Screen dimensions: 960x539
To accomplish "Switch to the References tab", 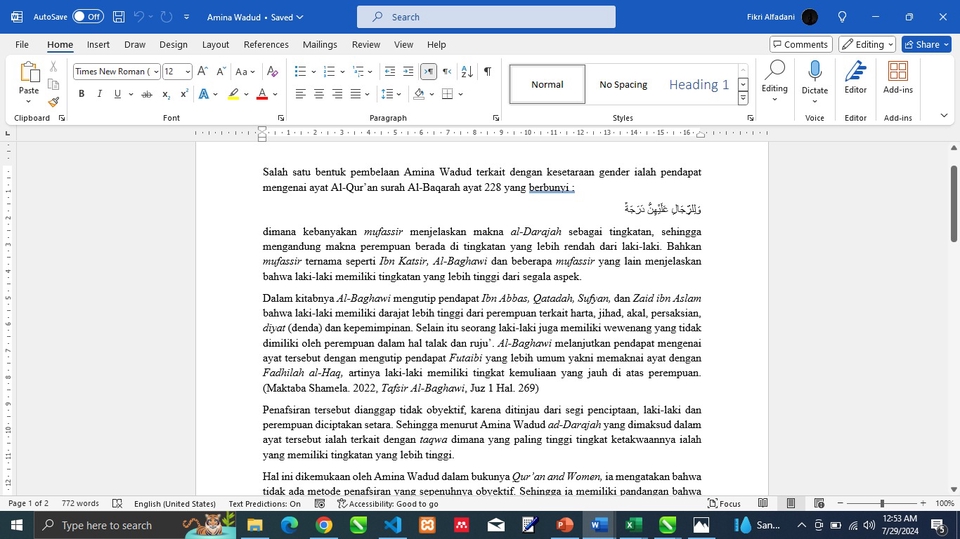I will tap(266, 45).
